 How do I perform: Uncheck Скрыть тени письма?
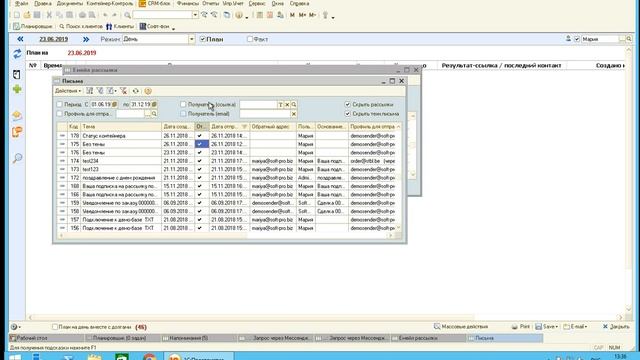tap(348, 113)
